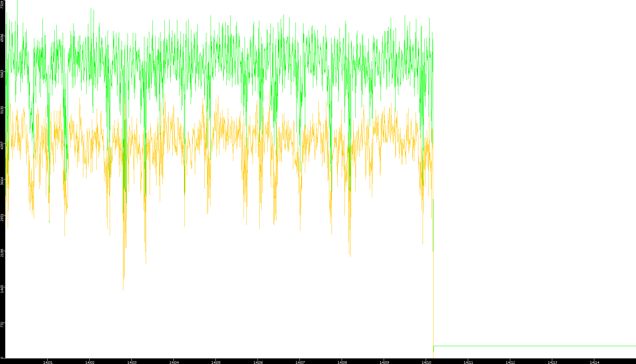This screenshot has width=636, height=364.
Task: Click the 3664 vertical axis label
Action: point(2,181)
